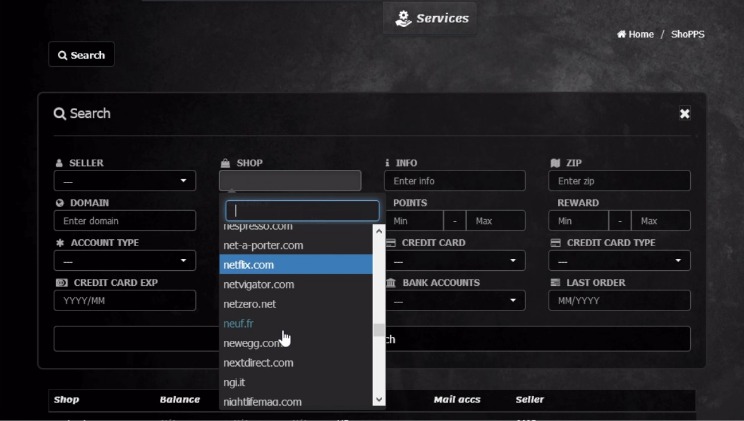Click the wide Search submit button
Image resolution: width=744 pixels, height=421 pixels.
(x=372, y=339)
